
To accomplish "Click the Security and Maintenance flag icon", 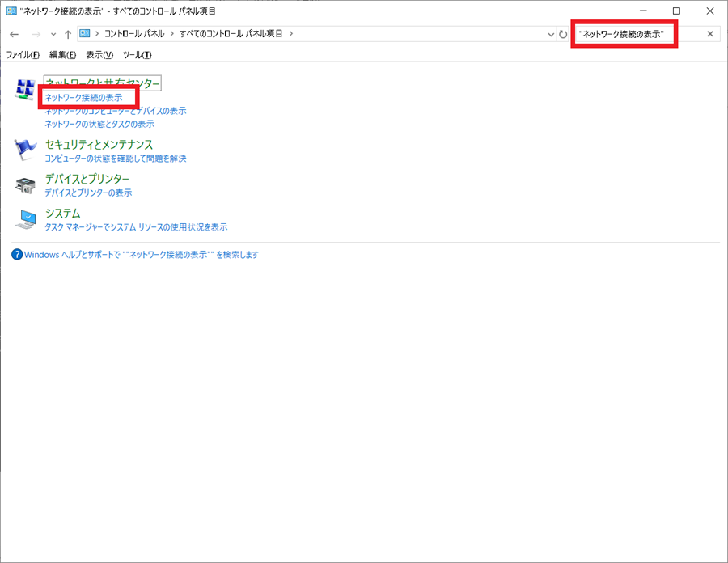I will point(24,150).
